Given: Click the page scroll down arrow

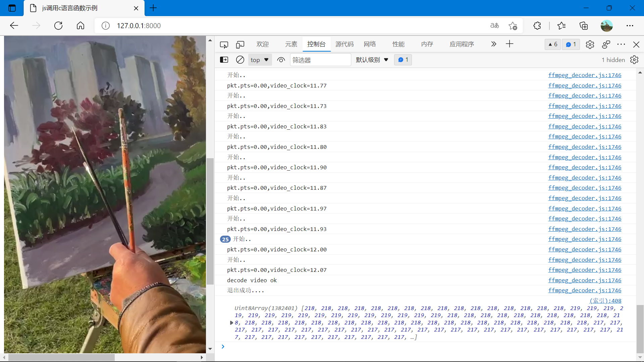Looking at the screenshot, I should click(210, 349).
